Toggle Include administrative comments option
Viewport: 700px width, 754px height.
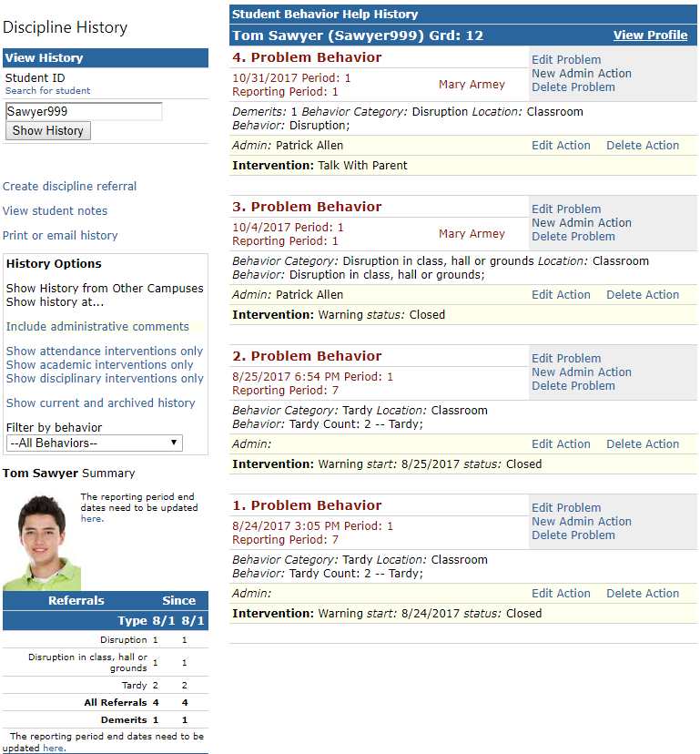tap(97, 327)
